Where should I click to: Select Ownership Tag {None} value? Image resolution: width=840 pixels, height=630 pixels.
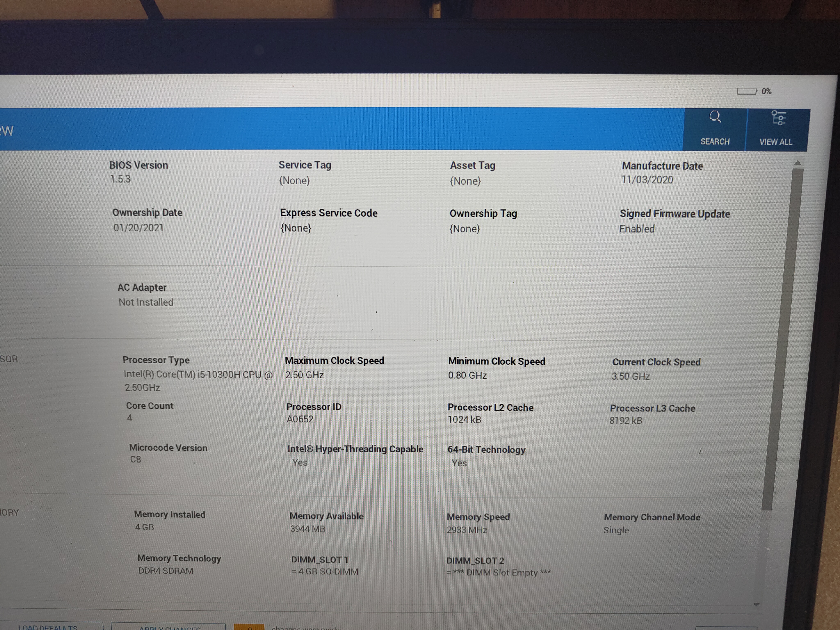(x=465, y=229)
